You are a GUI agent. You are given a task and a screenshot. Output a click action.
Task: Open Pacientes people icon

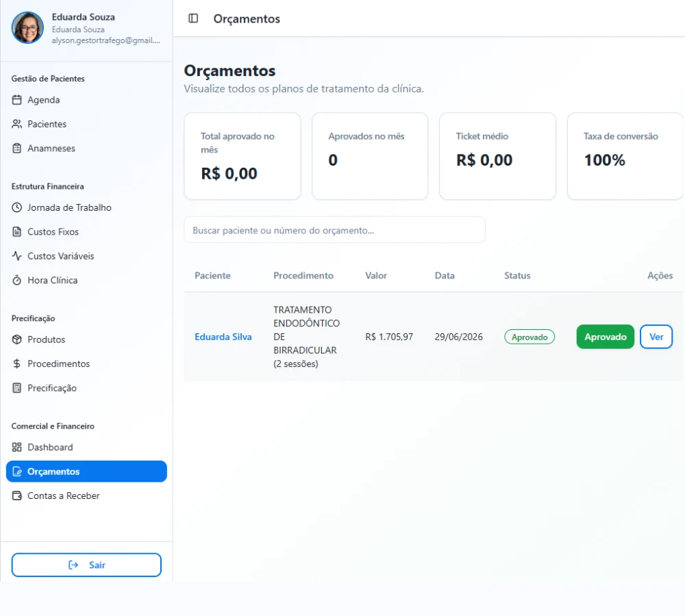tap(16, 124)
